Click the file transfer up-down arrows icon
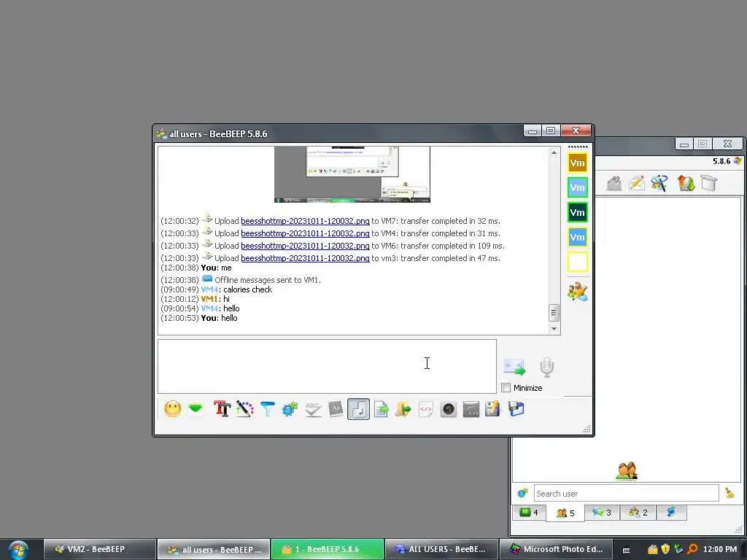The height and width of the screenshot is (560, 747). coord(686,183)
